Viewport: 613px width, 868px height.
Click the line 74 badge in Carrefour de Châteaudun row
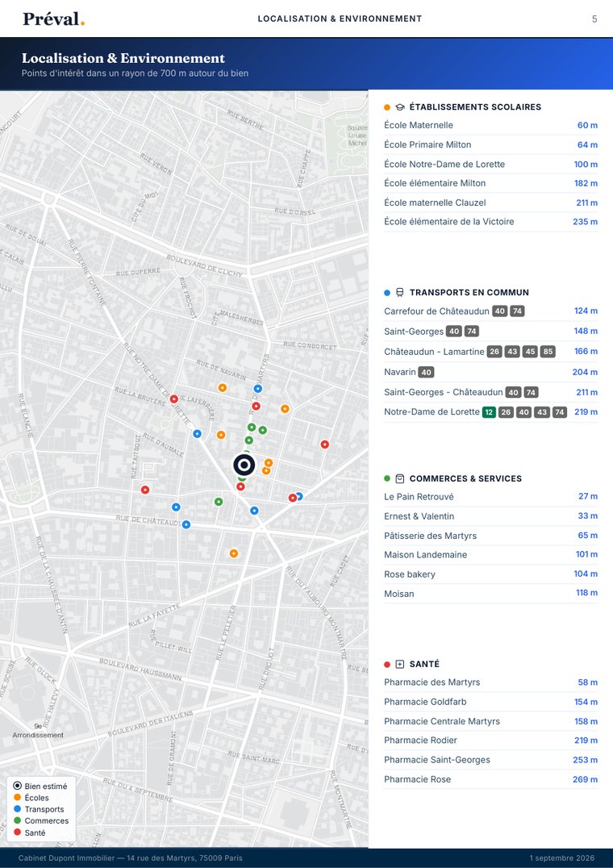(517, 311)
